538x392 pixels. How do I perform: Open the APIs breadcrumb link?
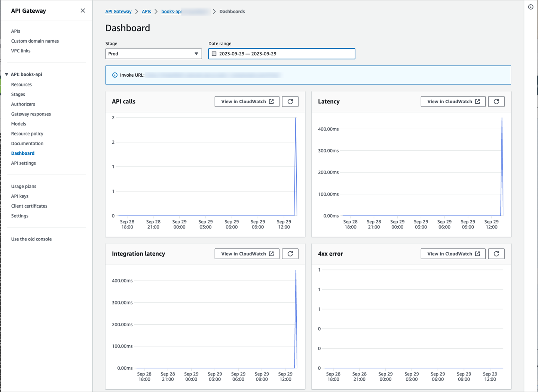coord(146,12)
